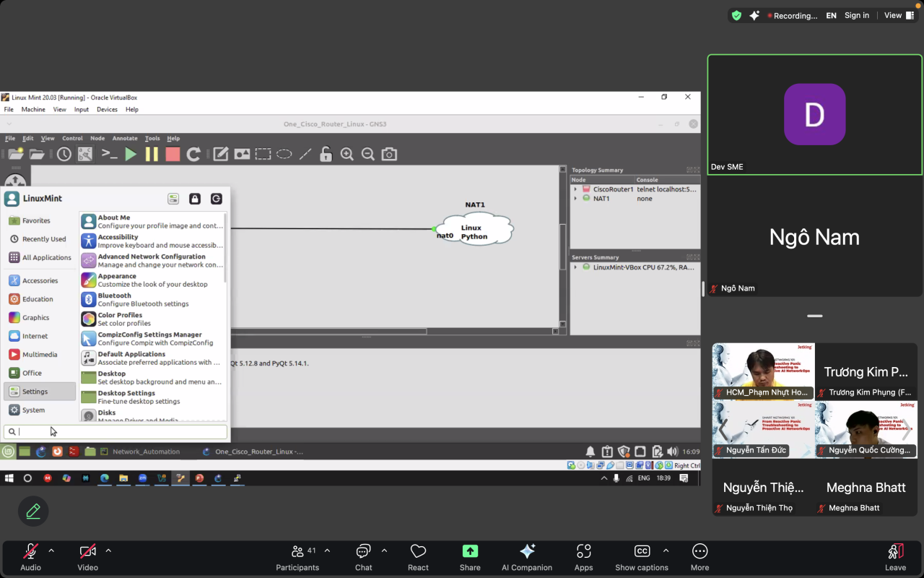Click the Logout icon in Mint menu

[x=217, y=199]
